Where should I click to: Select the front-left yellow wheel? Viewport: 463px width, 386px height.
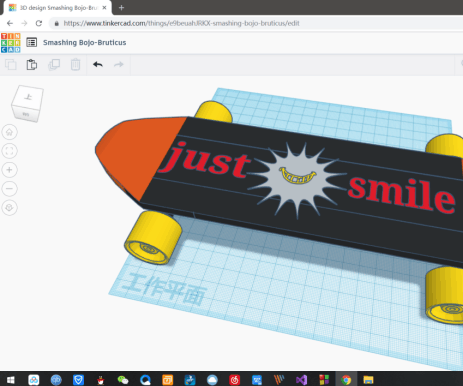point(153,237)
